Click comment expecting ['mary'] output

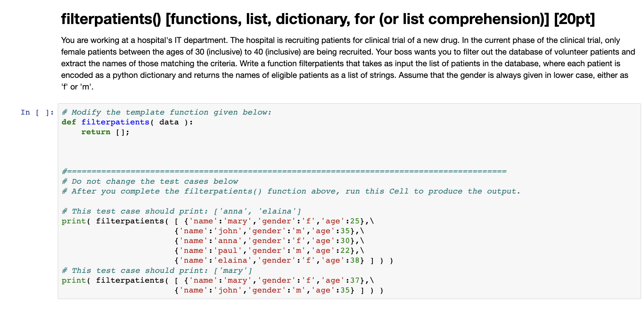click(x=157, y=270)
